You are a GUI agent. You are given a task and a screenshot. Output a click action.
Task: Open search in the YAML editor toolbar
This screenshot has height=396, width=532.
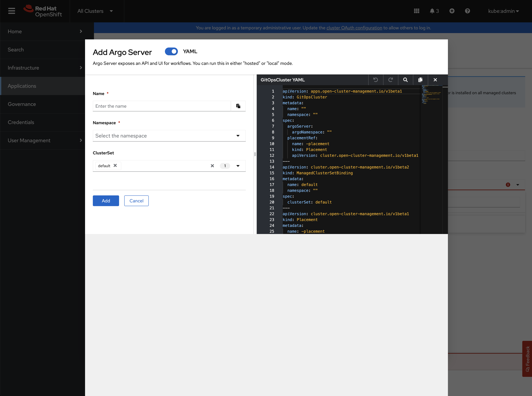click(x=405, y=80)
